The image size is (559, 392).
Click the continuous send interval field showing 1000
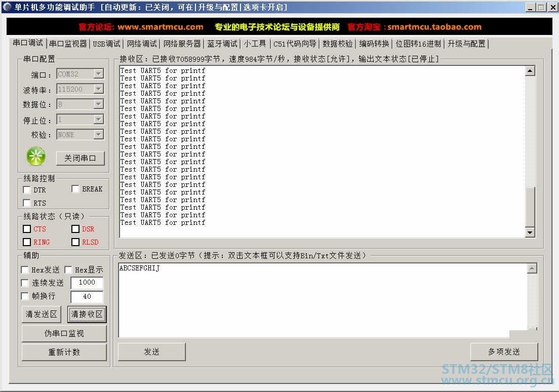[87, 283]
